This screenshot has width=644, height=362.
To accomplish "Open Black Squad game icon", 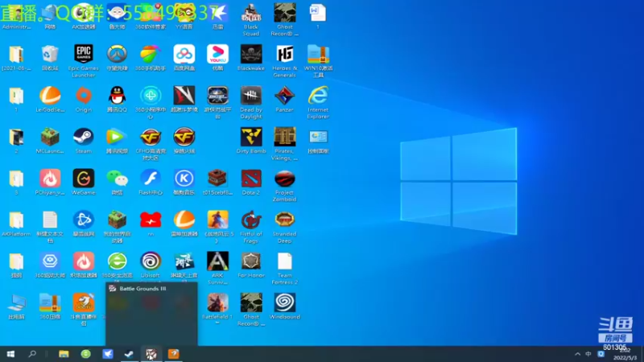I will coord(251,13).
